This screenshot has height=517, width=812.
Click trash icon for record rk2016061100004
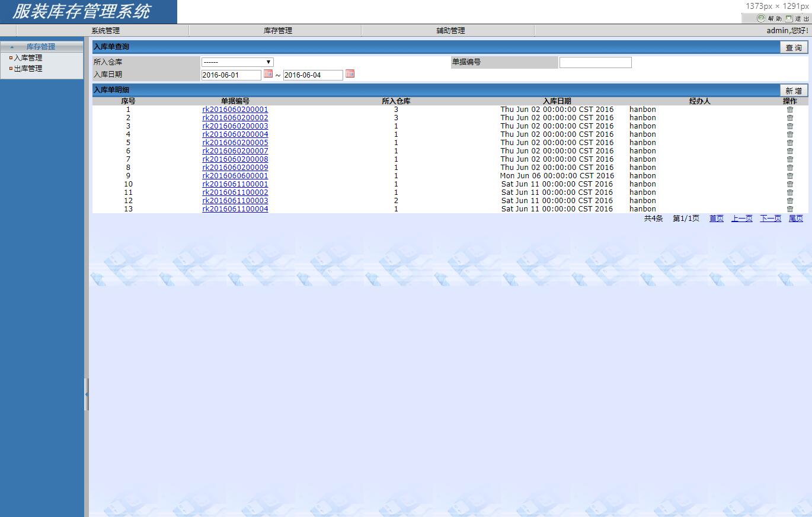(789, 209)
